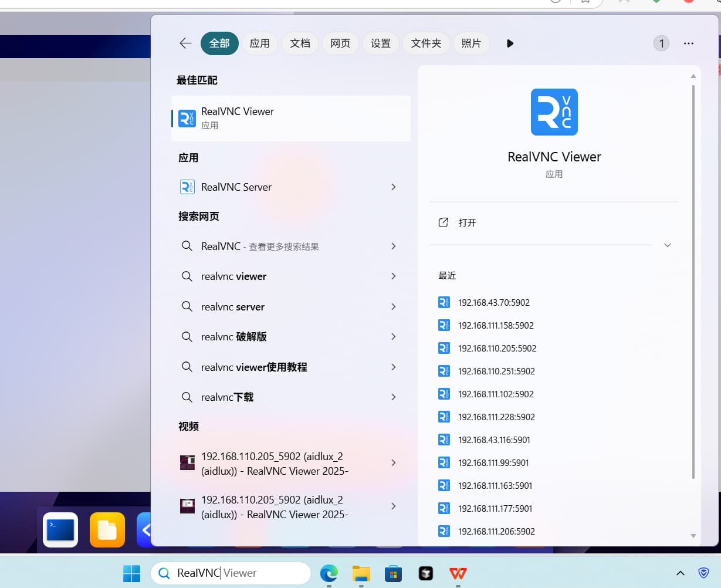This screenshot has width=721, height=588.
Task: Open recent connection 192.168.43.70:5902
Action: coord(493,303)
